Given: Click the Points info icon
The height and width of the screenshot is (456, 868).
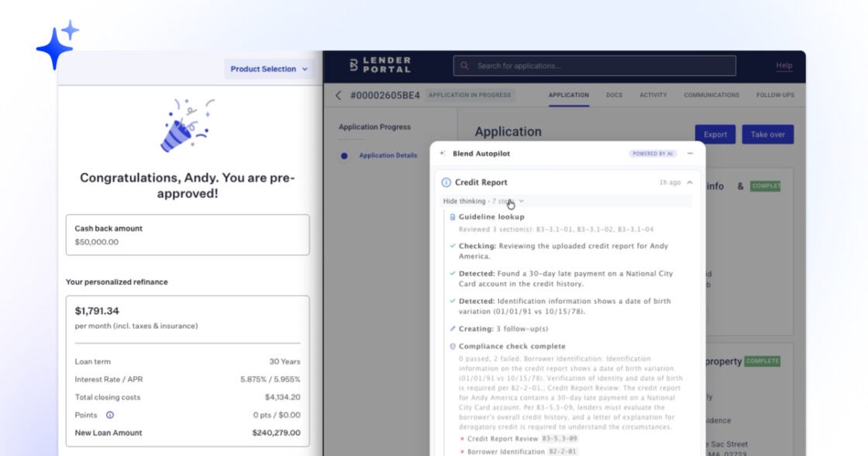Looking at the screenshot, I should tap(109, 415).
